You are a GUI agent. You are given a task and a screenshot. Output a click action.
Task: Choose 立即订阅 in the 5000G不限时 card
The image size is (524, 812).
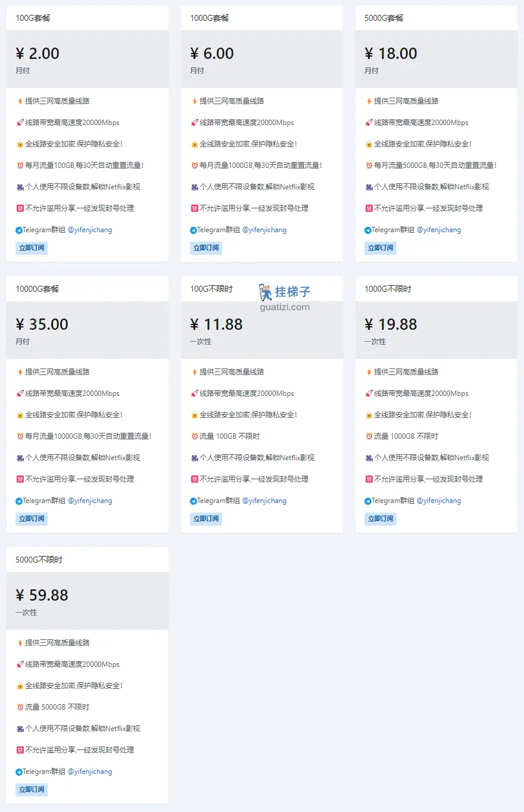click(x=32, y=789)
